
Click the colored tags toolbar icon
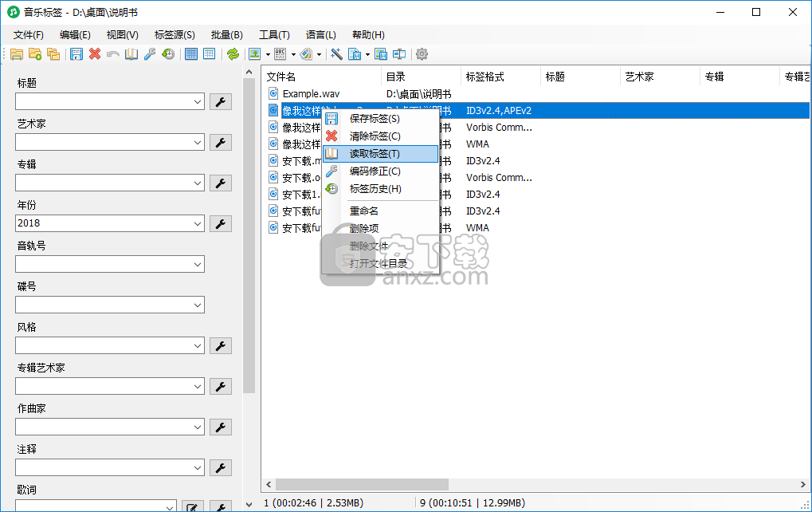point(306,54)
